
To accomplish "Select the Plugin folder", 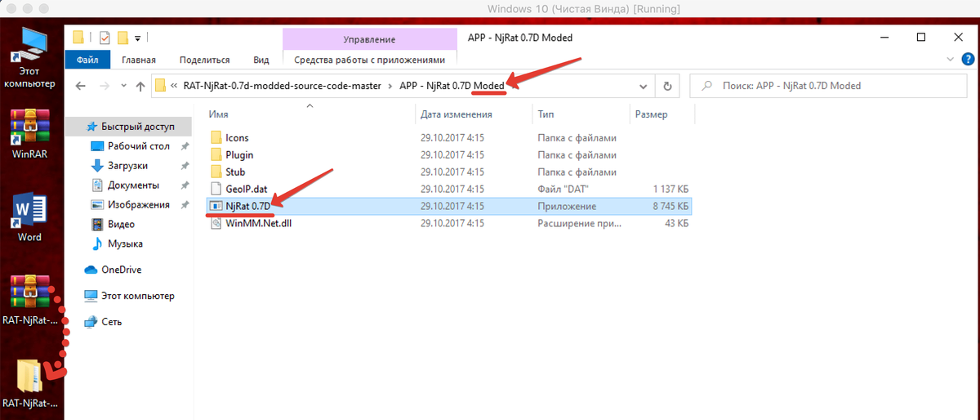I will (238, 155).
